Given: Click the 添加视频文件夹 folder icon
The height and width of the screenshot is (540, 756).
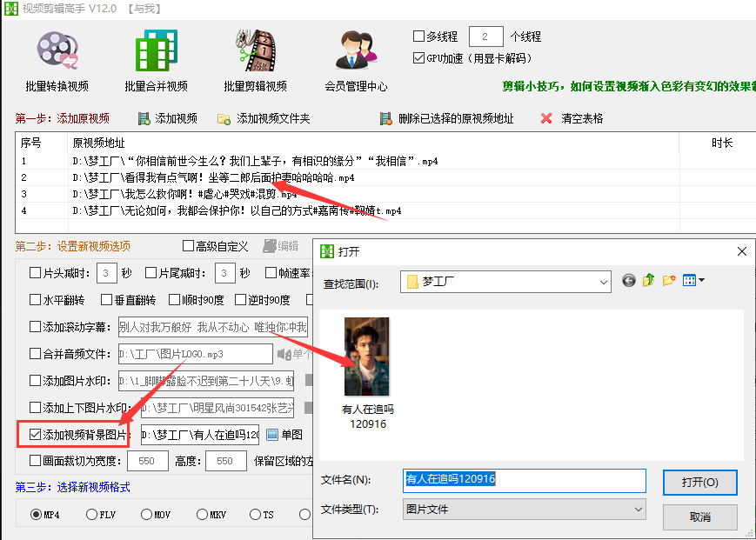Looking at the screenshot, I should 224,118.
